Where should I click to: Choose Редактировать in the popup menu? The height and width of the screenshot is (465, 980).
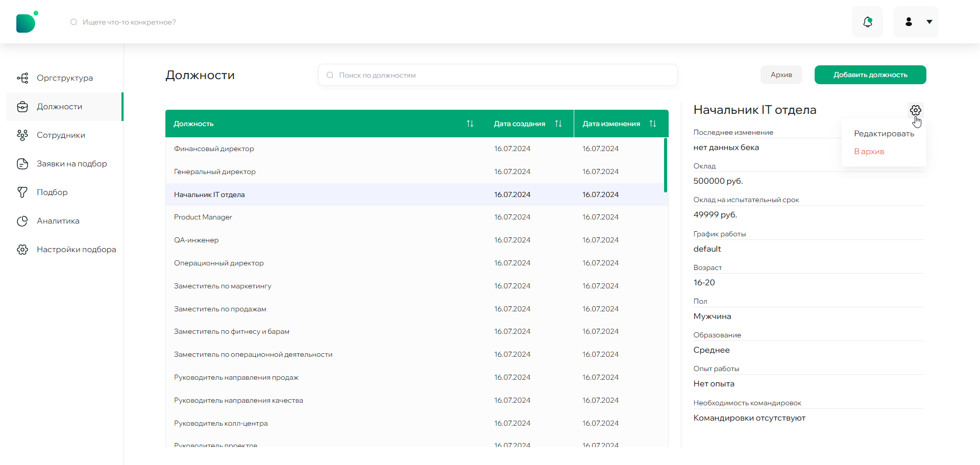click(884, 134)
